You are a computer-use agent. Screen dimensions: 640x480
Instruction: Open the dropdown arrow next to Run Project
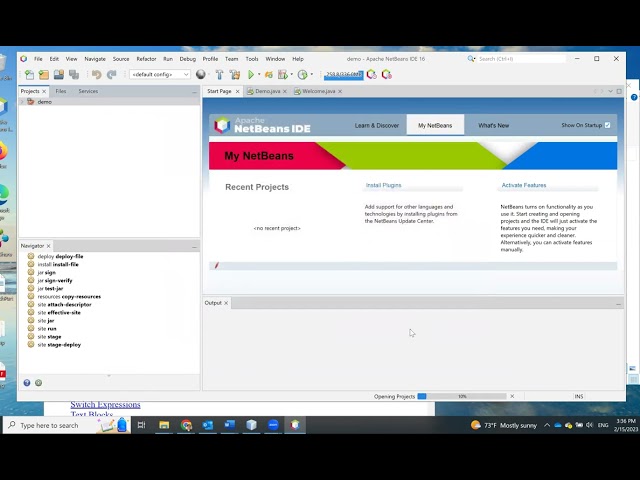click(259, 74)
